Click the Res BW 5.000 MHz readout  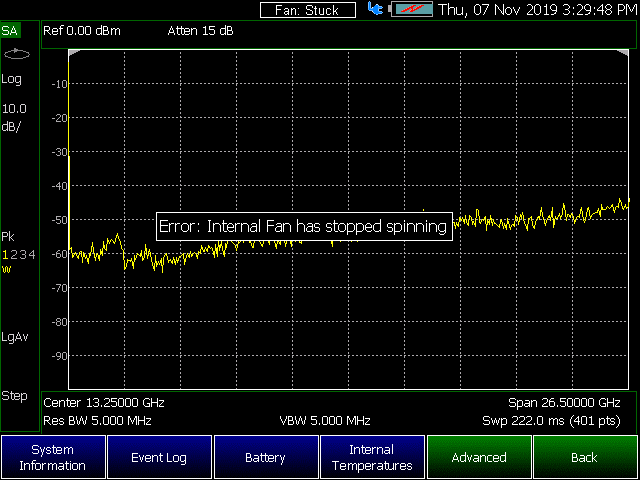97,420
